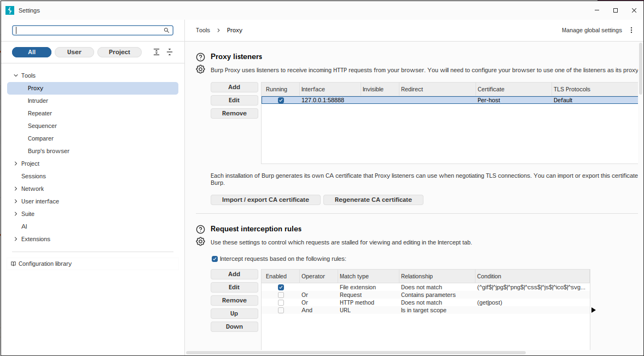Viewport: 644px width, 356px height.
Task: Click Add button for interception rules
Action: tap(234, 274)
